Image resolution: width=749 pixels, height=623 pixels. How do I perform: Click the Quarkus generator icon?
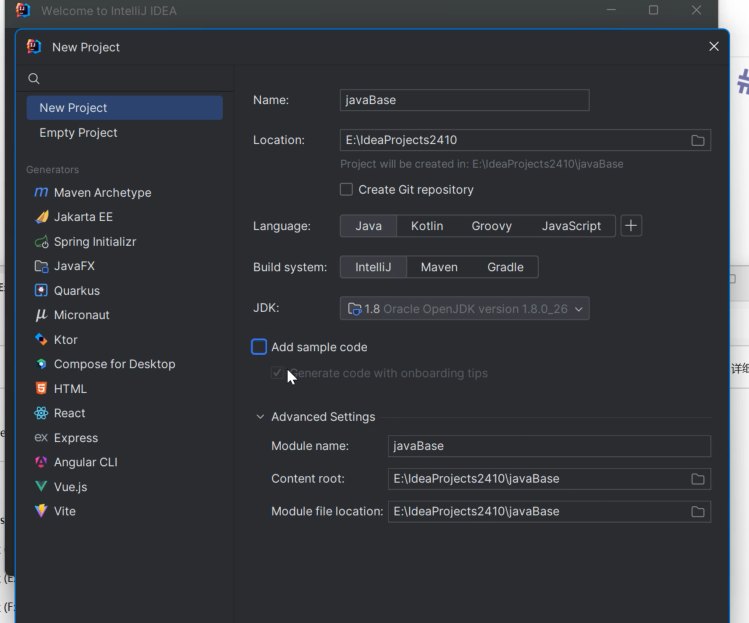[41, 290]
